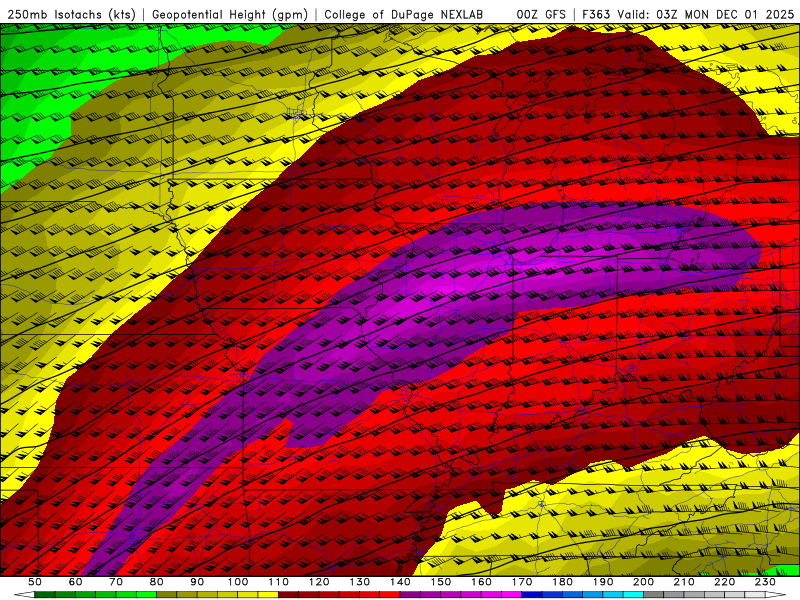Viewport: 800px width, 600px height.
Task: Click the '250mb Isotachs (kts)' title text
Action: (71, 15)
